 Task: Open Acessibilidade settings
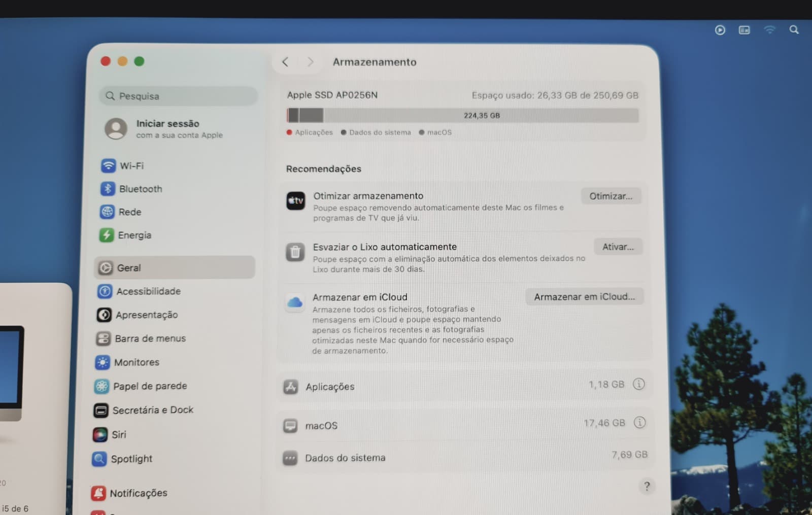139,291
